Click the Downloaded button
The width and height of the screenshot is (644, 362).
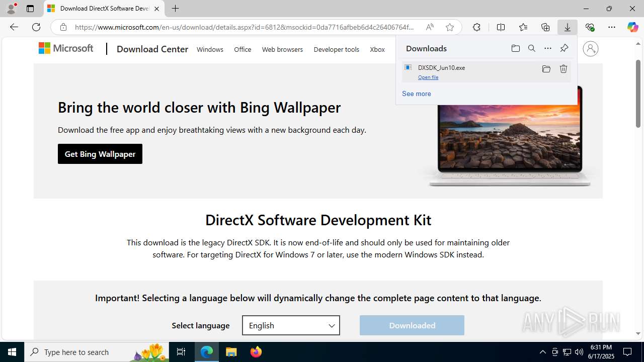412,325
